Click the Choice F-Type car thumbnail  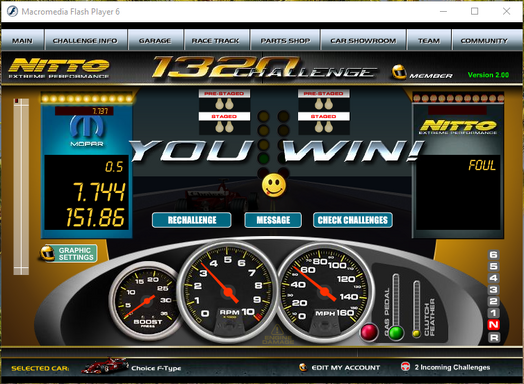(x=105, y=366)
